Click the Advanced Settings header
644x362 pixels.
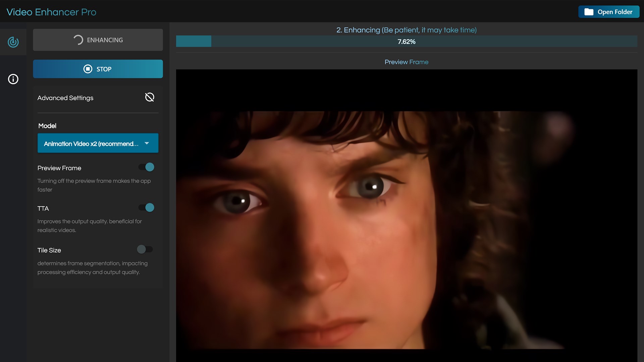tap(65, 98)
